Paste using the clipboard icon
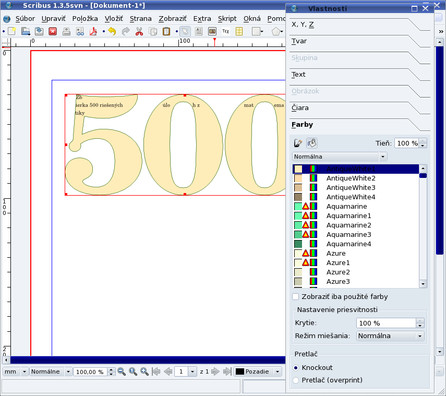This screenshot has height=396, width=446. point(166,32)
